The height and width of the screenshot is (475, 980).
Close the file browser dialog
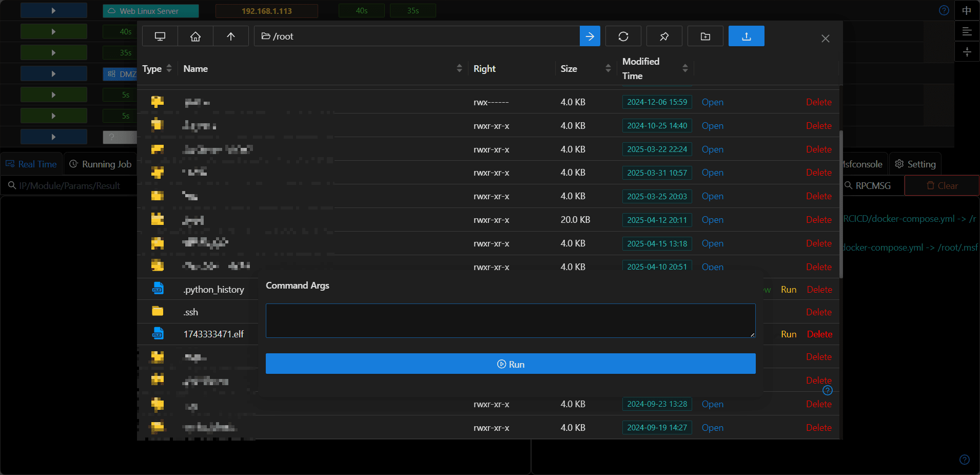[x=826, y=39]
